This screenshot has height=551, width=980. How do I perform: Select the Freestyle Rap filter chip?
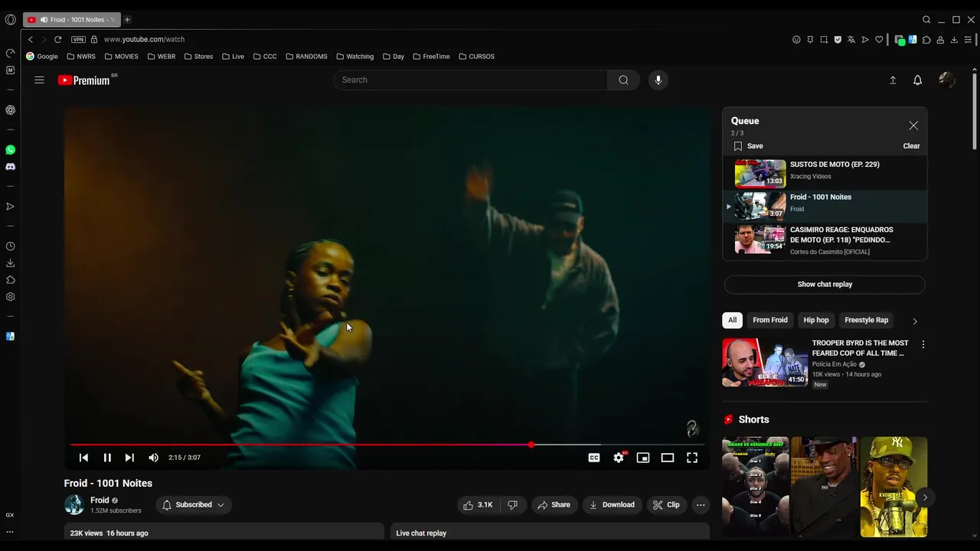click(866, 320)
